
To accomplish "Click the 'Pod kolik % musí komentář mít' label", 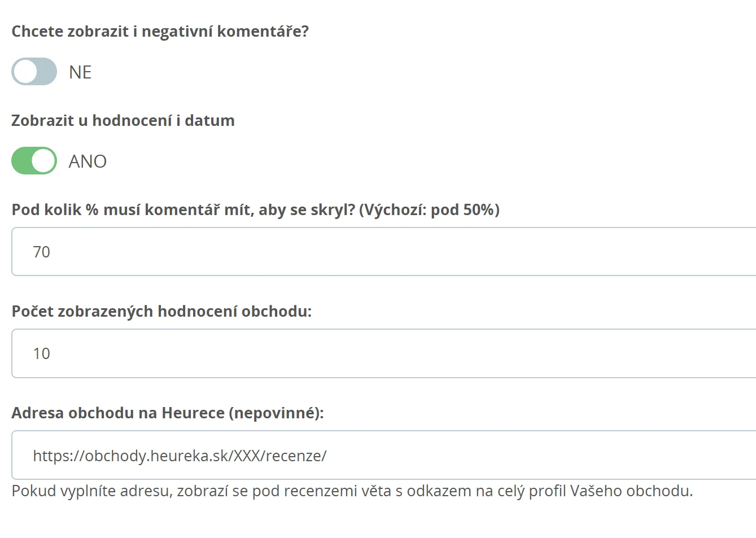I will (x=255, y=209).
